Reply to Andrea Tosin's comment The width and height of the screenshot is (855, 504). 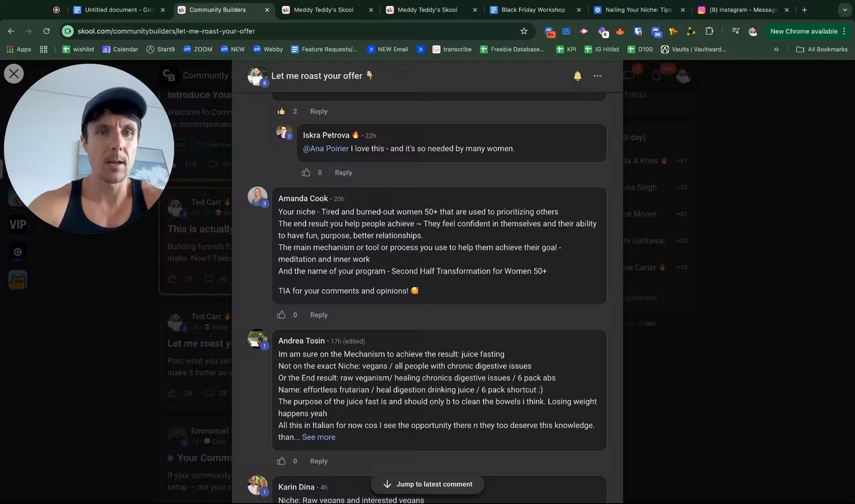(319, 461)
